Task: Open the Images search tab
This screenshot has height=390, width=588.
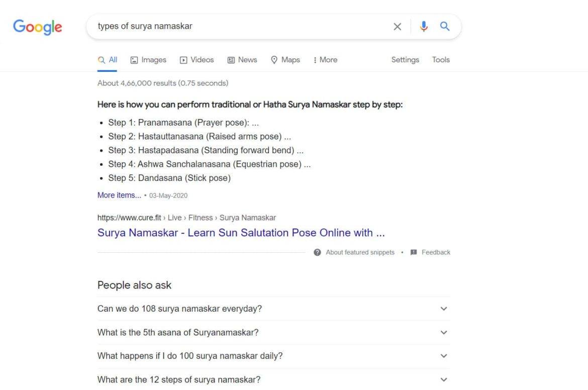Action: tap(148, 60)
